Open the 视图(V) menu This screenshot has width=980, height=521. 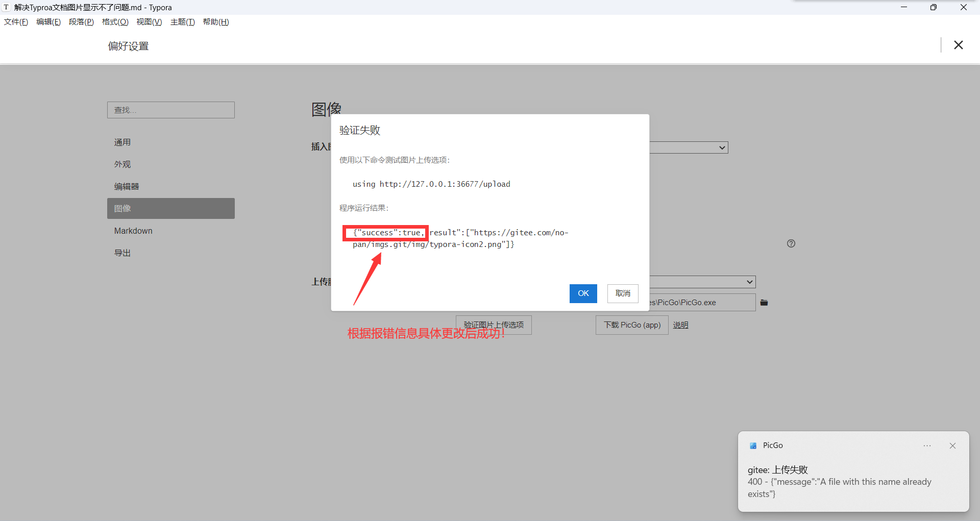[149, 22]
